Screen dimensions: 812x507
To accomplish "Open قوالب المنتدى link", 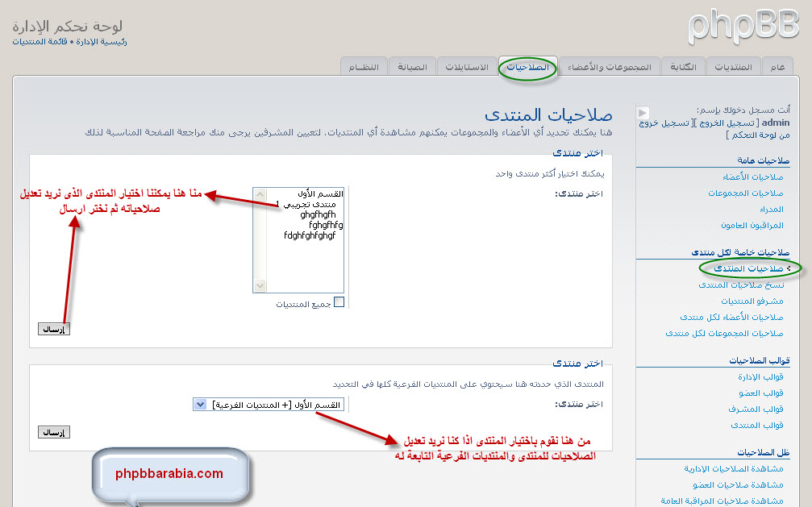I will coord(756,425).
